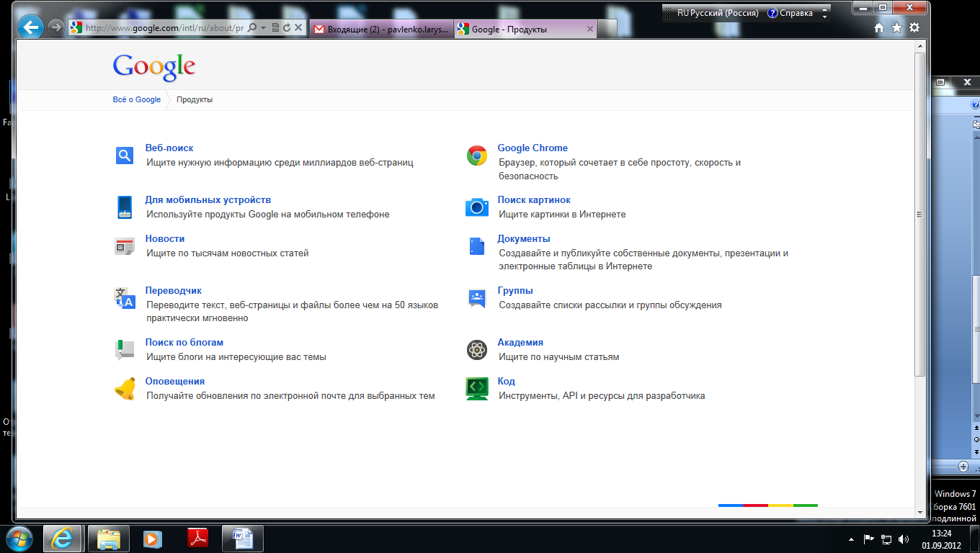The height and width of the screenshot is (553, 980).
Task: Click the Groups product icon
Action: (477, 298)
